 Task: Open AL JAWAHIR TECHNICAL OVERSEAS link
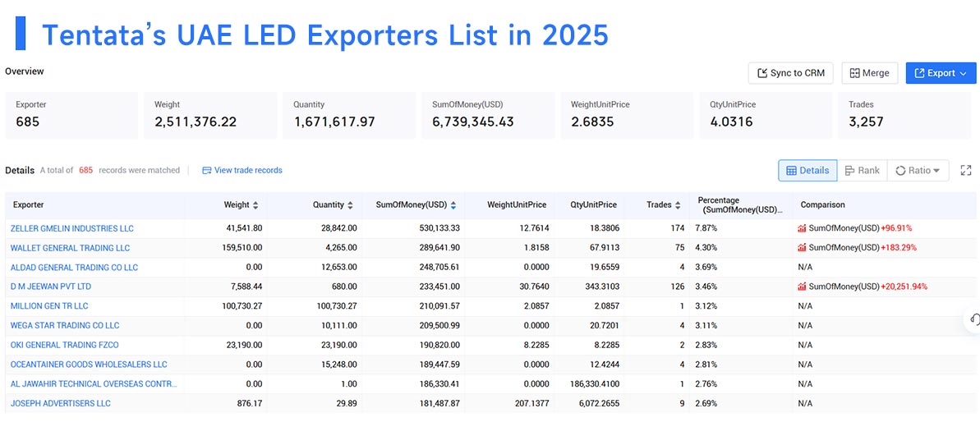tap(94, 383)
